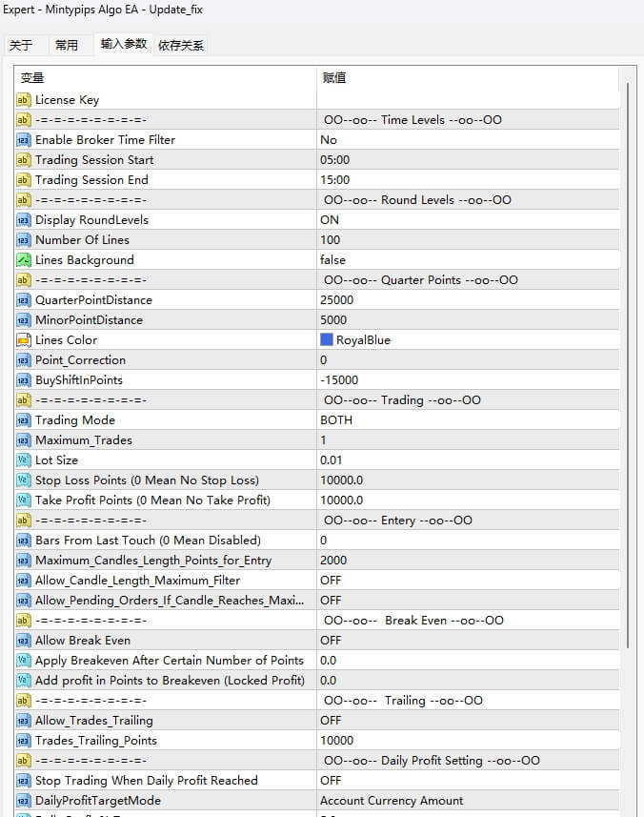The image size is (644, 817).
Task: Click the empty License Key value field
Action: (468, 100)
